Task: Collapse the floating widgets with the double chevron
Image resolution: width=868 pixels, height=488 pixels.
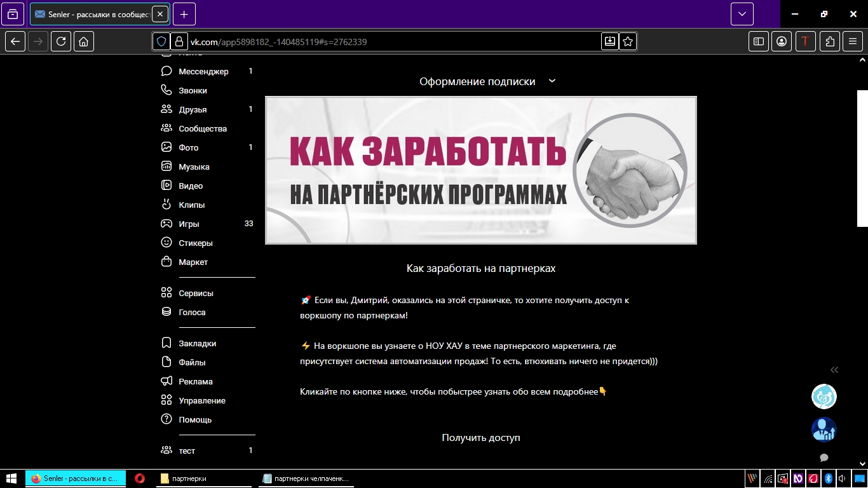Action: [834, 369]
